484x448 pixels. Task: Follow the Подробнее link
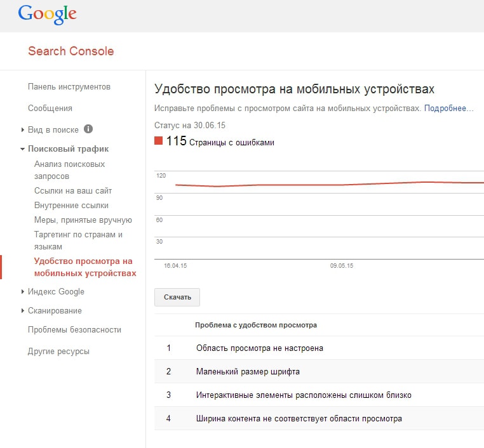(448, 109)
